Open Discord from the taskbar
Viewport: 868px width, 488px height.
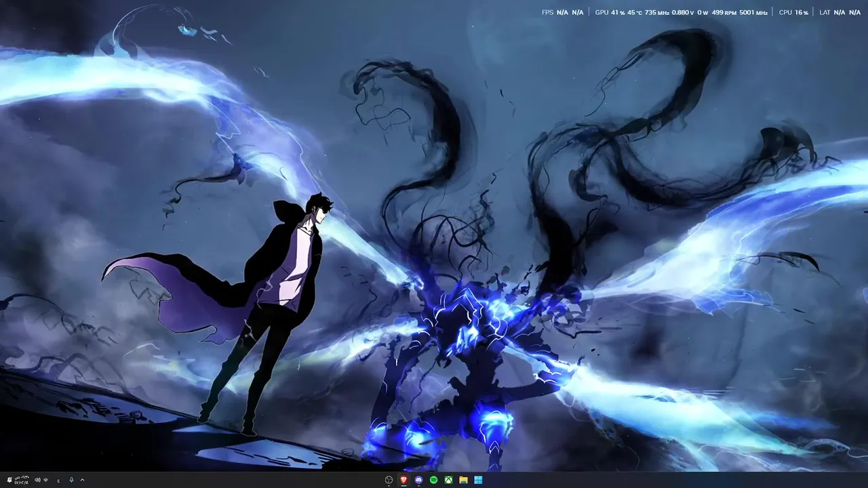pos(419,480)
